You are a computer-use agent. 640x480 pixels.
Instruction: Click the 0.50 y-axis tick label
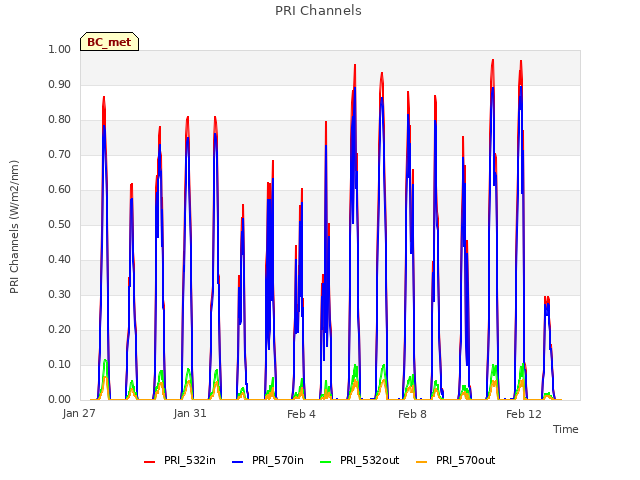coord(60,224)
